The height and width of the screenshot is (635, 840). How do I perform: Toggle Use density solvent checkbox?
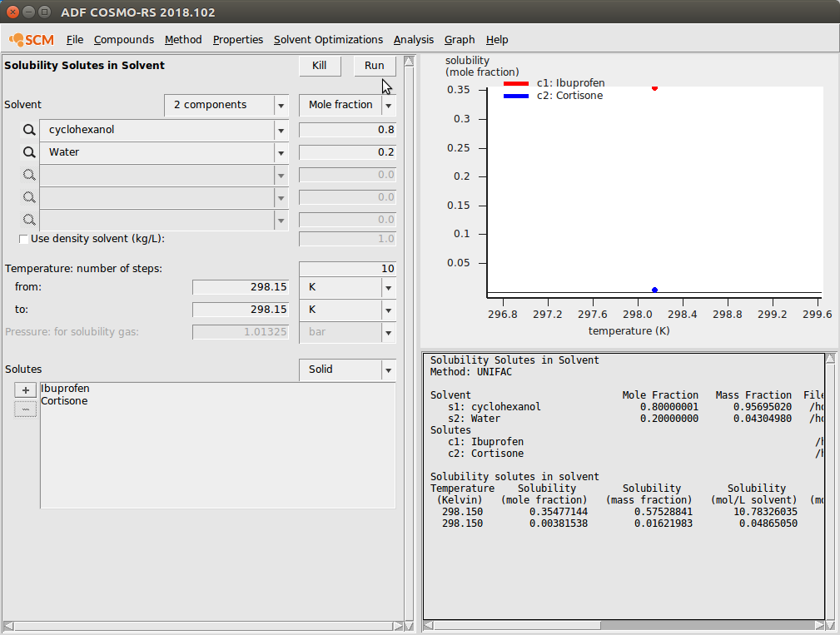coord(23,239)
